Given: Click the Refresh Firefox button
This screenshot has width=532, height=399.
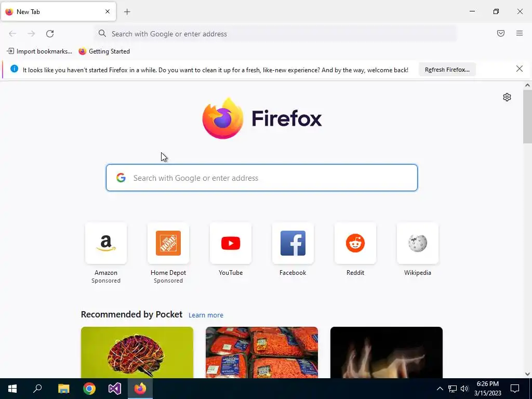Looking at the screenshot, I should pyautogui.click(x=447, y=70).
